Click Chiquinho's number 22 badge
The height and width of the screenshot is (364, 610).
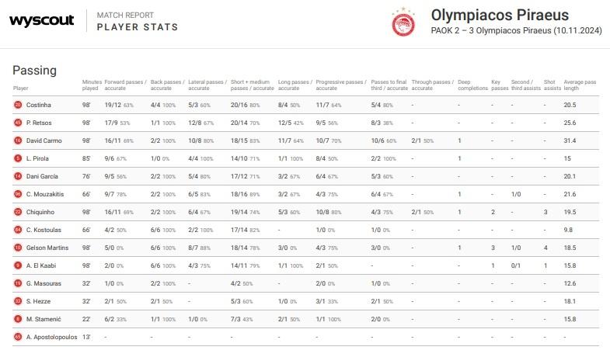click(18, 212)
